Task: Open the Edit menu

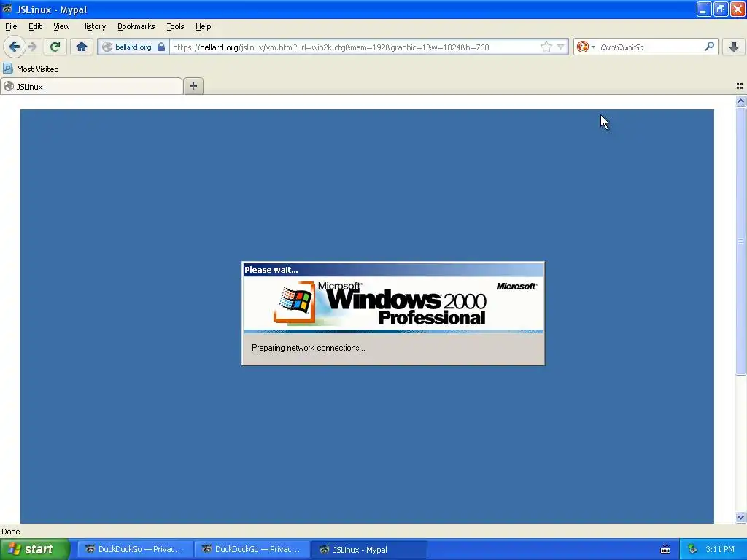Action: point(35,26)
